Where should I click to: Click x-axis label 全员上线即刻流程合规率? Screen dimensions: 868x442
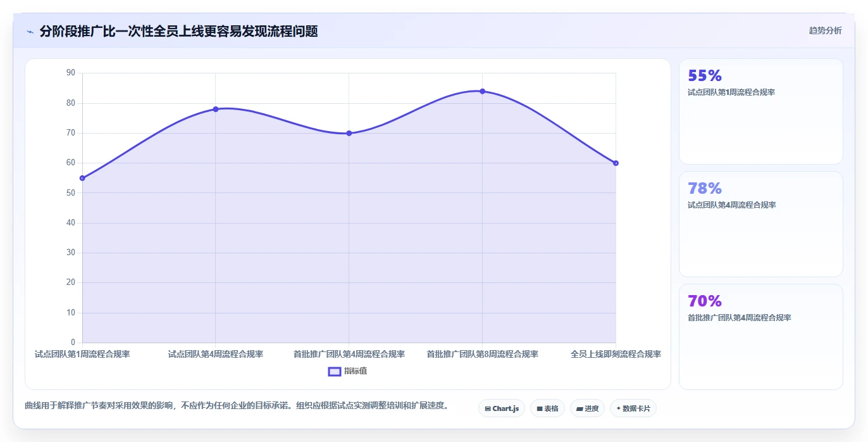[x=616, y=354]
